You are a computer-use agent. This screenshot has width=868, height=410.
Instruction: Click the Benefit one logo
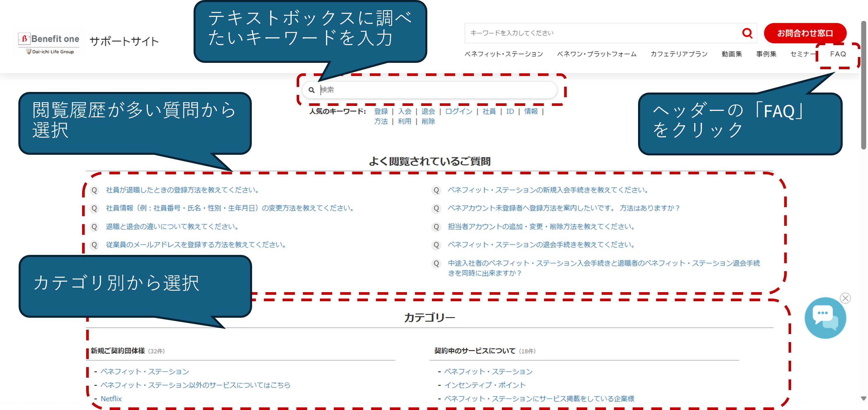49,43
